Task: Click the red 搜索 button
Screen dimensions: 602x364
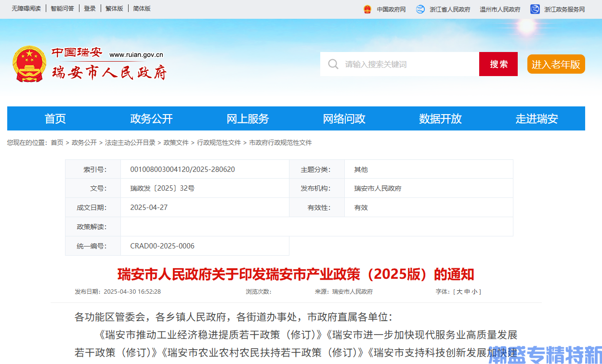Action: (498, 64)
